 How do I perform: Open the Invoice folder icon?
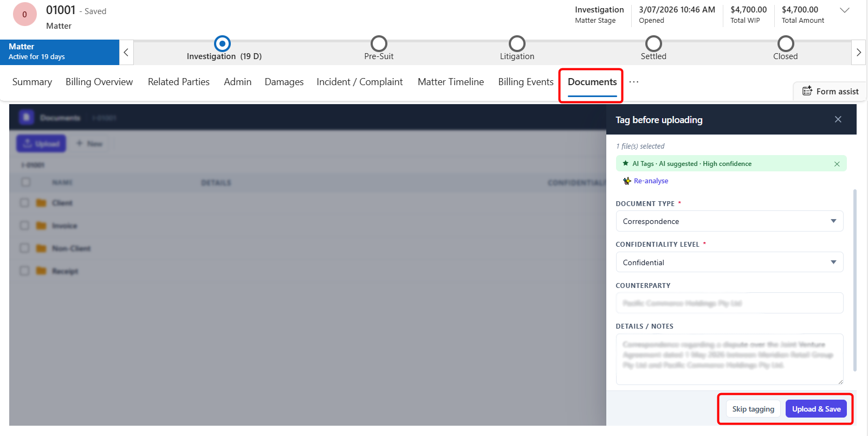41,226
